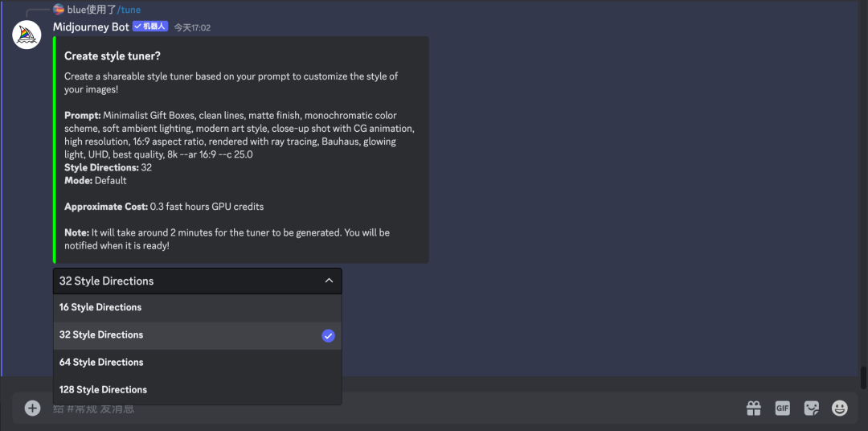The image size is (868, 431).
Task: Click the message input field
Action: pyautogui.click(x=387, y=408)
